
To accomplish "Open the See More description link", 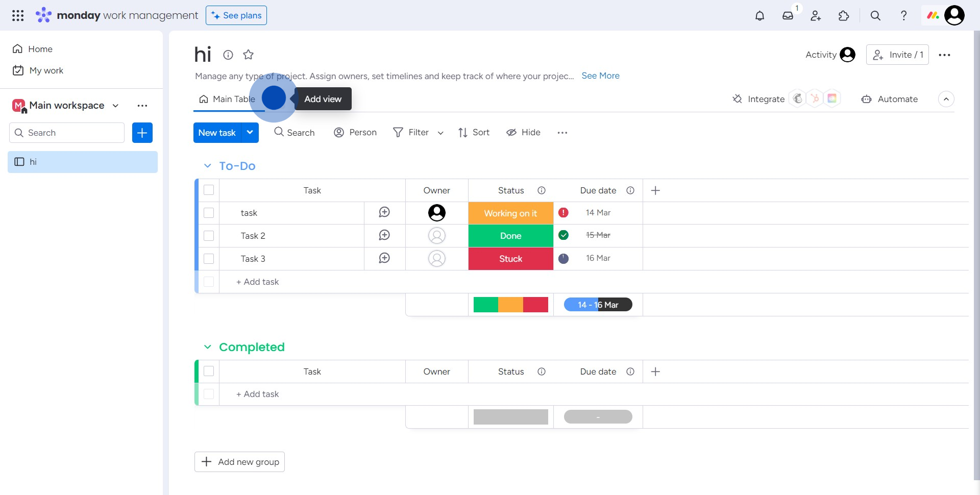I will [600, 76].
